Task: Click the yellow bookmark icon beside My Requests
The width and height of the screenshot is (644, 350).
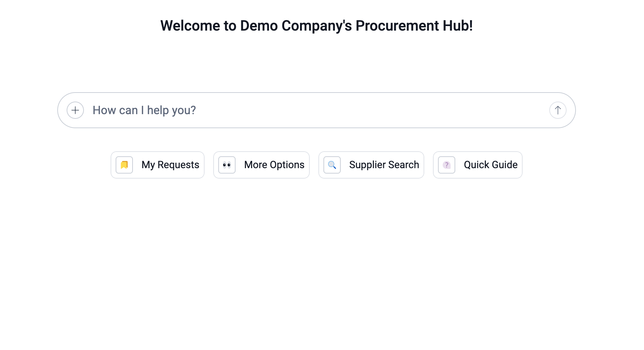Action: [x=124, y=165]
